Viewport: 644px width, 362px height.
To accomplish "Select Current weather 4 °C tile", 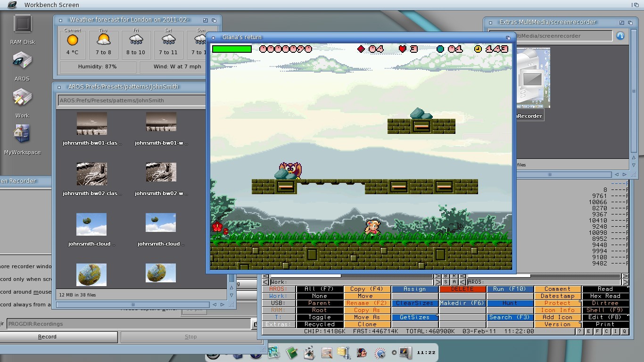I will pos(72,44).
